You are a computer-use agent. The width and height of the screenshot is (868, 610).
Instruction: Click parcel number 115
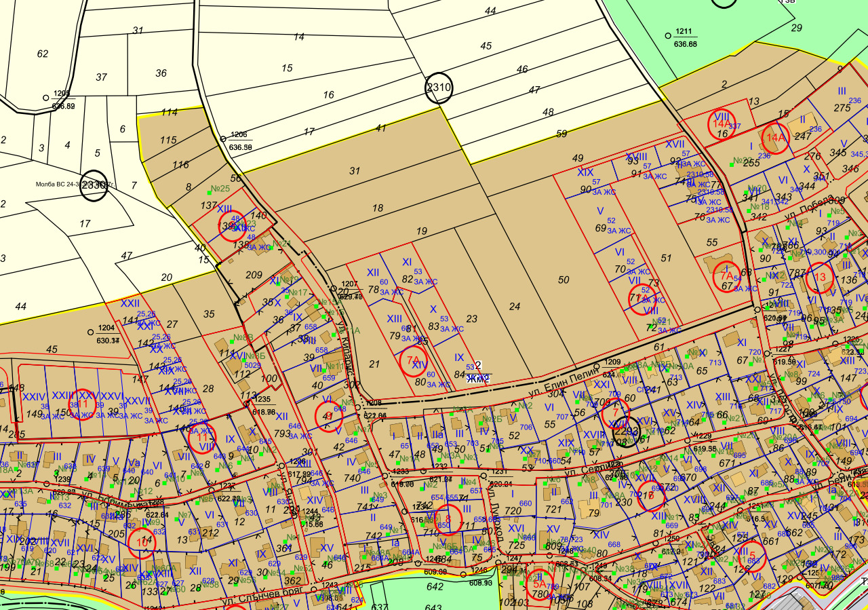click(168, 140)
